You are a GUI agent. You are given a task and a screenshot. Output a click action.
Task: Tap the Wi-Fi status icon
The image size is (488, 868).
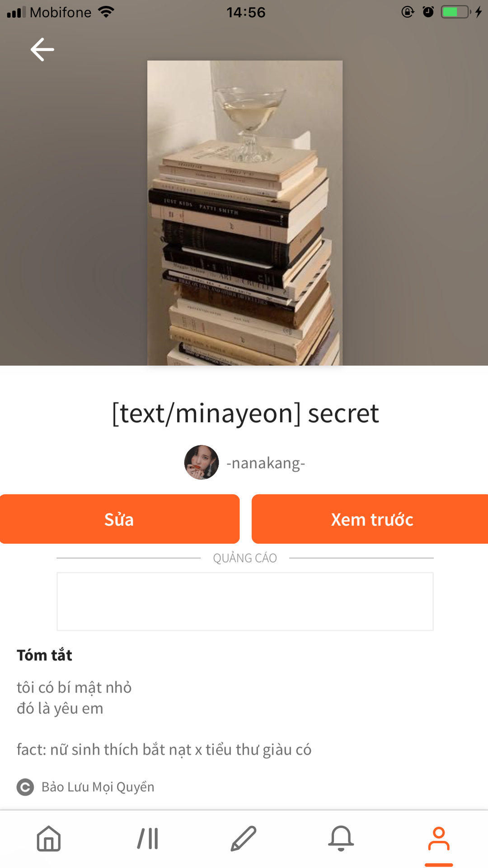coord(106,12)
